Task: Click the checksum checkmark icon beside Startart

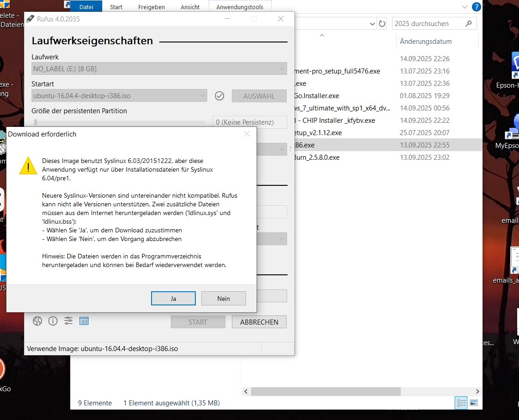Action: 220,96
